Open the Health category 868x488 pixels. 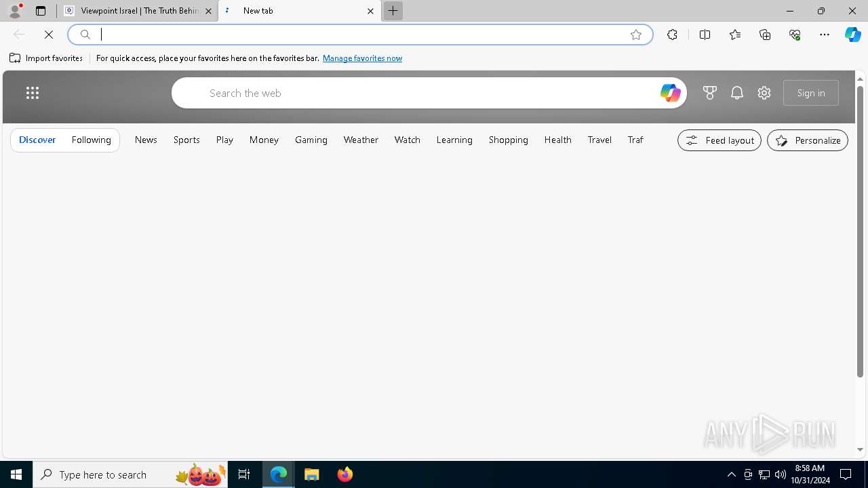coord(558,140)
